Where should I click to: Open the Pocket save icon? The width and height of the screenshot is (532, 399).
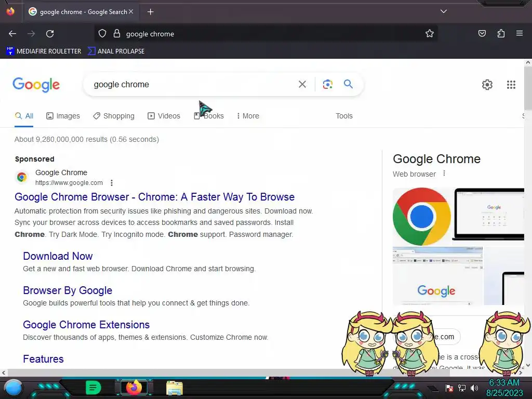[x=482, y=34]
